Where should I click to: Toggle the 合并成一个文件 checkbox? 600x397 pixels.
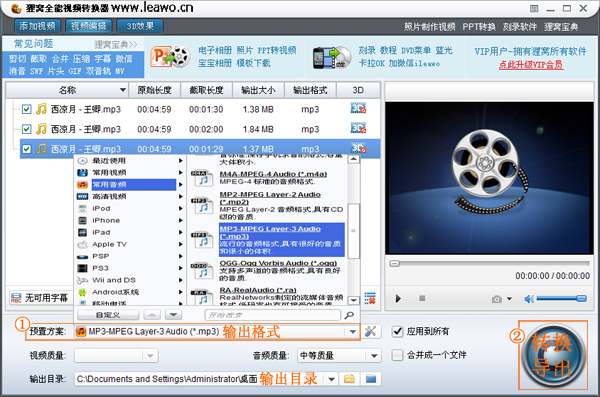(x=398, y=355)
